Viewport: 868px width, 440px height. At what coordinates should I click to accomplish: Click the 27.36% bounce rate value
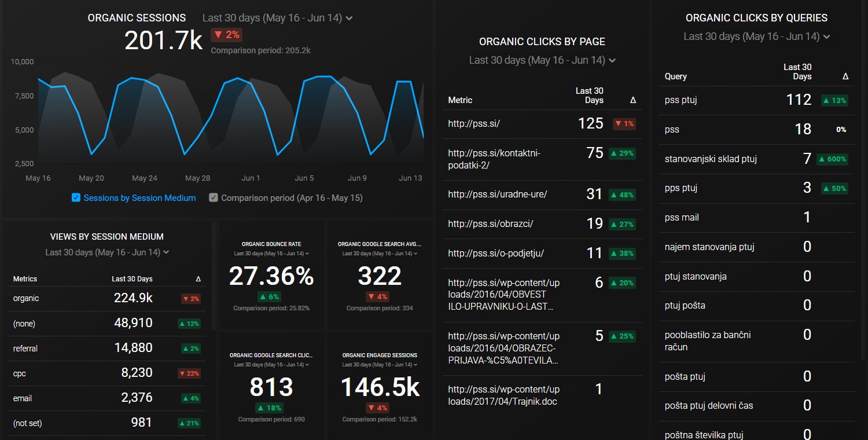click(x=271, y=276)
